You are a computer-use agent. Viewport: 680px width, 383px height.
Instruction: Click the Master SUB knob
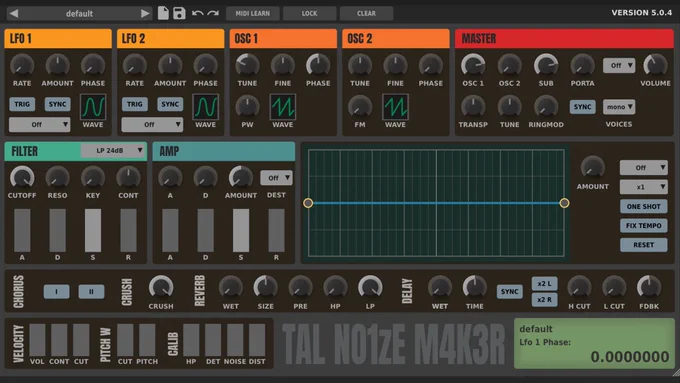[546, 65]
